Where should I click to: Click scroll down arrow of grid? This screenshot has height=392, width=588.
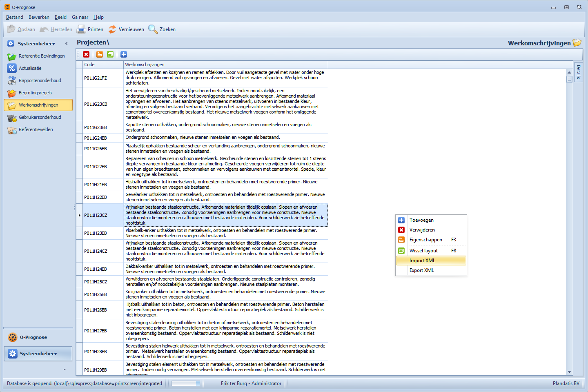(569, 372)
